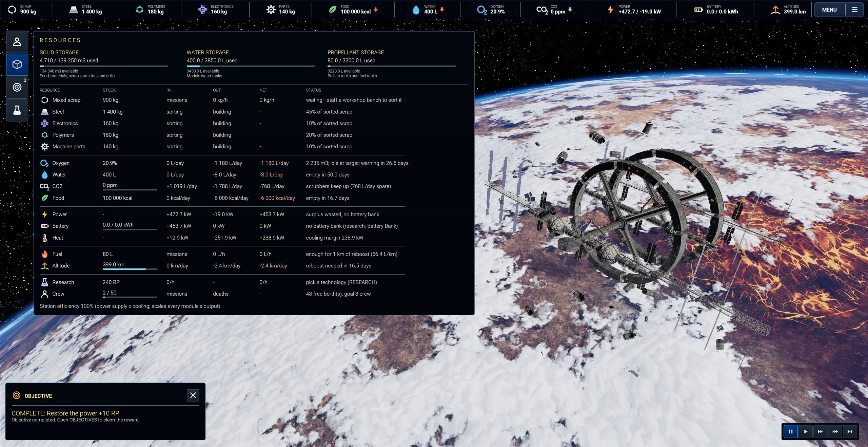Click the SOLID STORAGE heading
This screenshot has width=868, height=447.
(x=59, y=52)
